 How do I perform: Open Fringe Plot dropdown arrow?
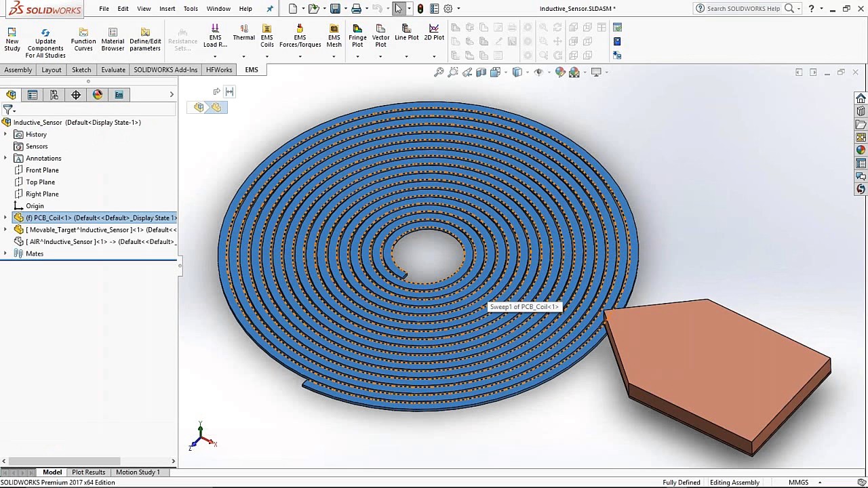coord(357,56)
